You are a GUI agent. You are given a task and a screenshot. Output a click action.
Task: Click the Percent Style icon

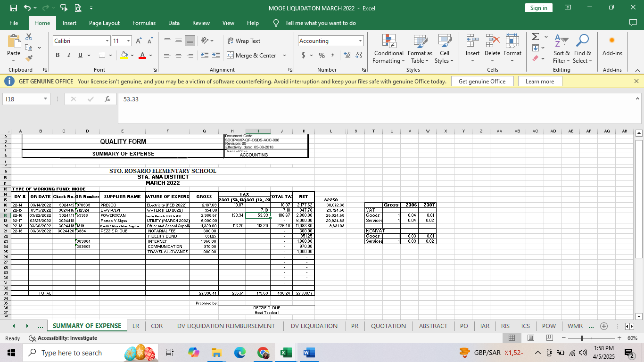(322, 55)
